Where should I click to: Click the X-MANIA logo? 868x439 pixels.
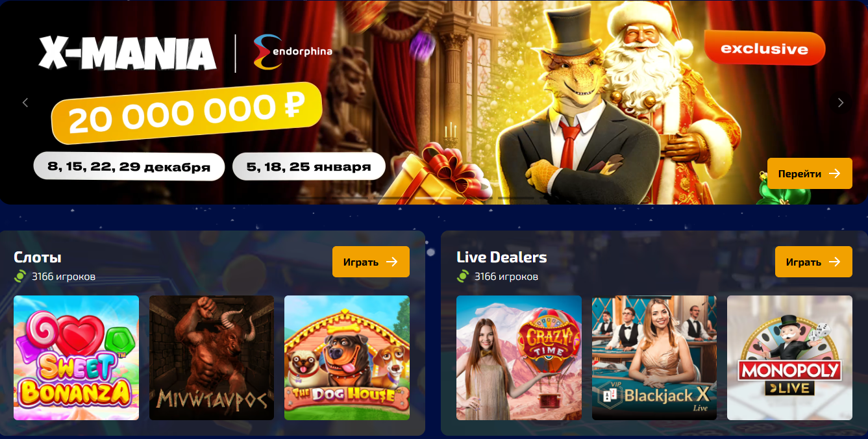[x=127, y=53]
